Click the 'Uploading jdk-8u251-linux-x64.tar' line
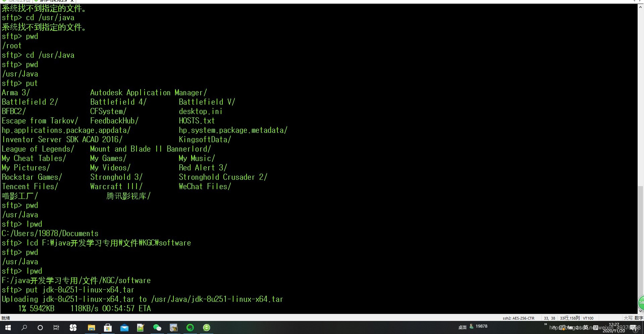Viewport: 644px width, 334px height. point(142,299)
